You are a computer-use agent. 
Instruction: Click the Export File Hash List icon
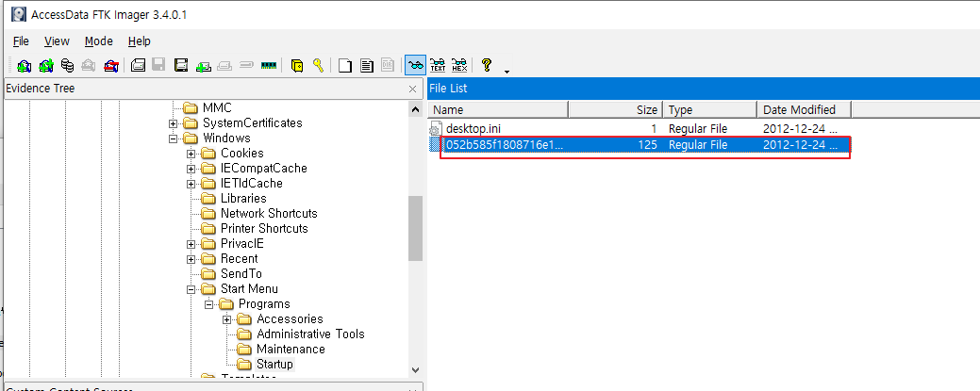[367, 65]
